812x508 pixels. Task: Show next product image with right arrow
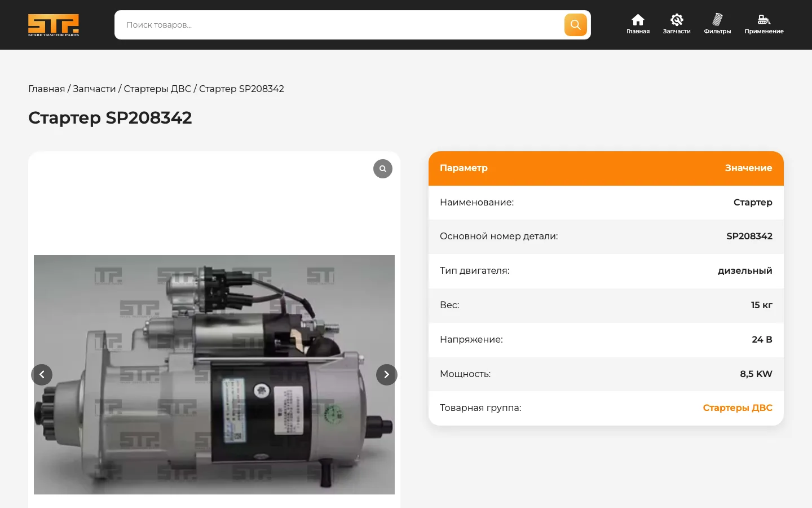click(387, 375)
